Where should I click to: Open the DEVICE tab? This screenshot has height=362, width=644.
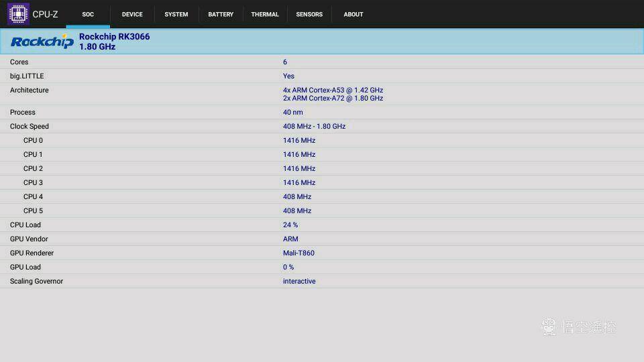[x=132, y=14]
